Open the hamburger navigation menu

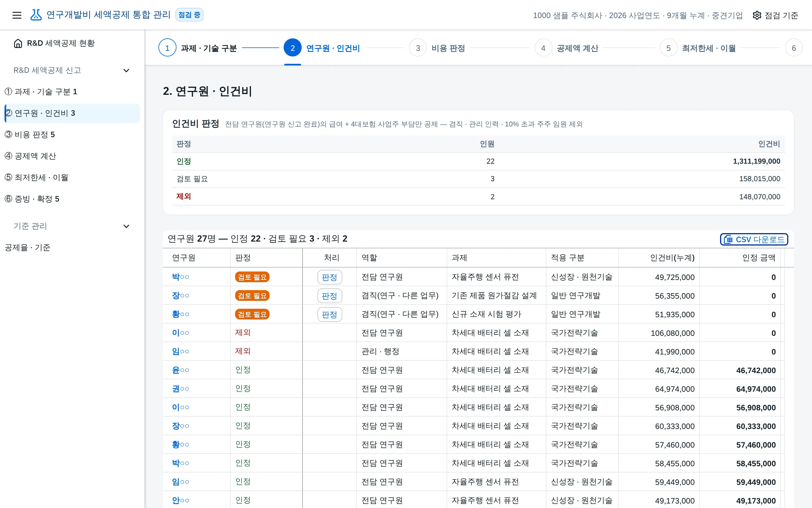17,15
